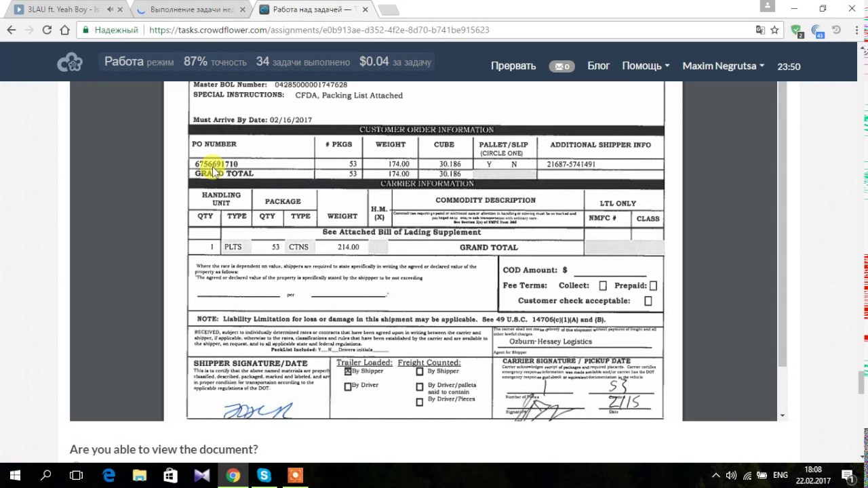The image size is (868, 488).
Task: Open Task View on the taskbar
Action: [77, 475]
